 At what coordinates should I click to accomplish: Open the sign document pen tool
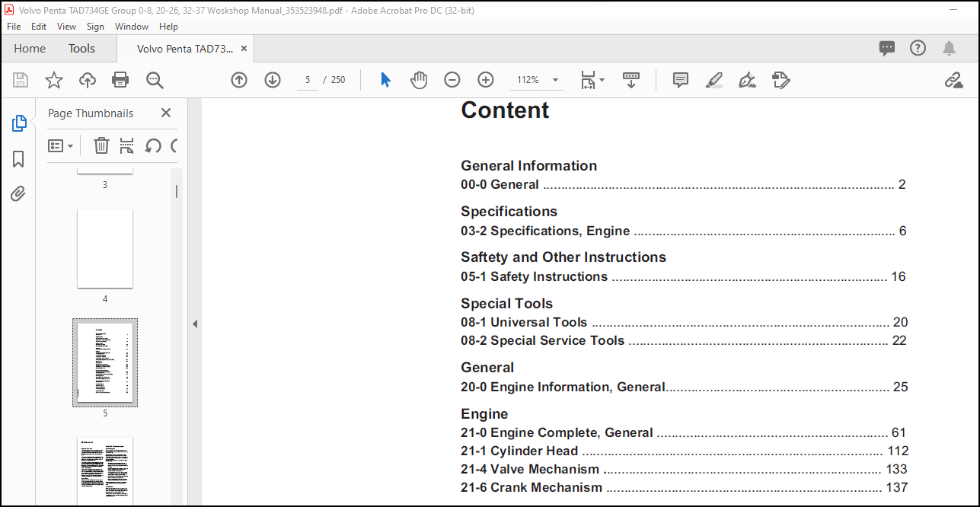[x=748, y=80]
